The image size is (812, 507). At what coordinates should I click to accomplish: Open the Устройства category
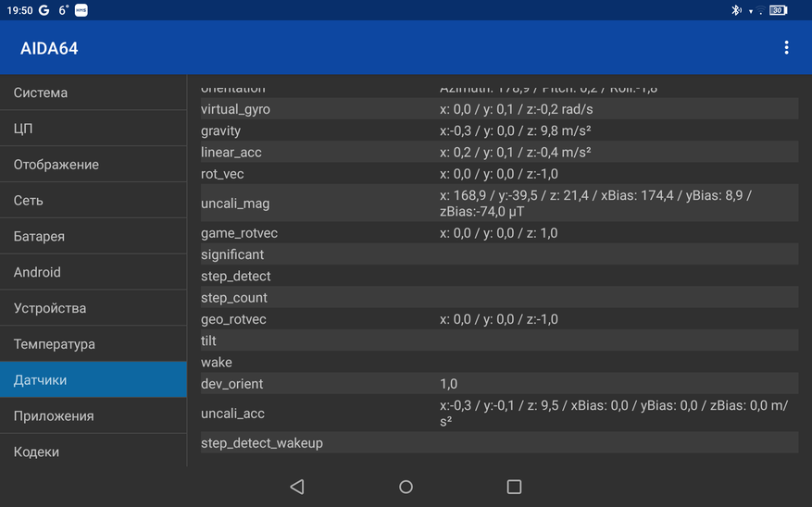tap(93, 308)
